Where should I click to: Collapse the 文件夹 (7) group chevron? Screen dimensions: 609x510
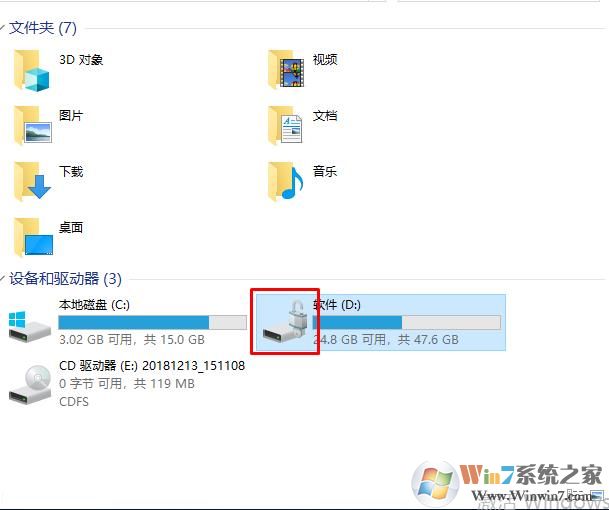tap(2, 28)
